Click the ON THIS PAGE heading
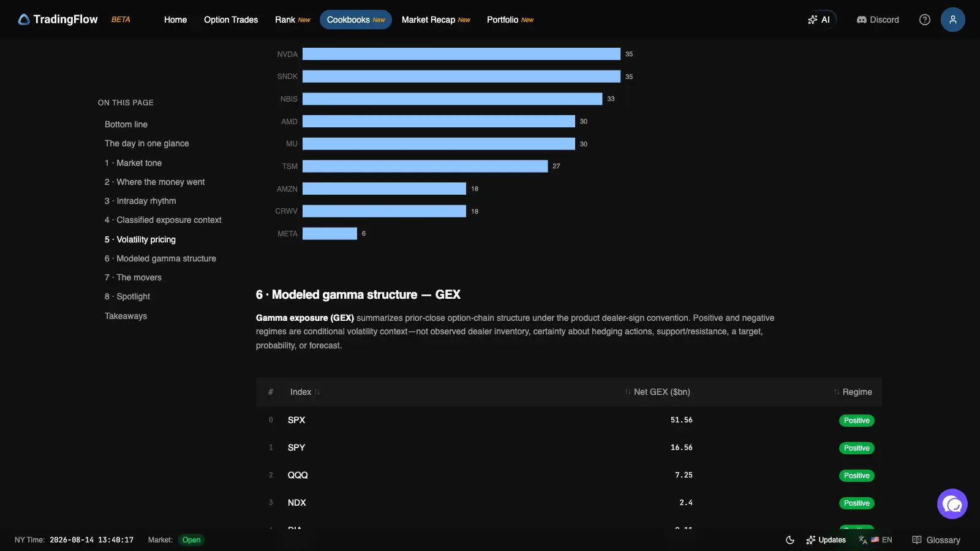 126,102
